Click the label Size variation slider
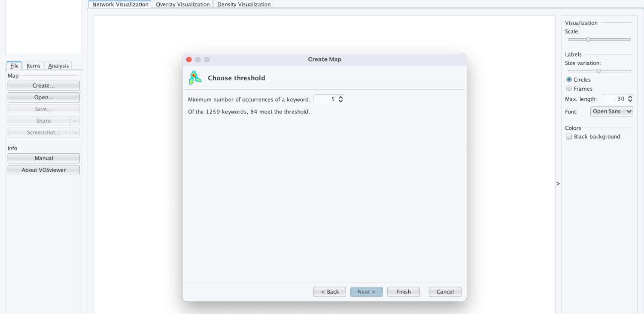This screenshot has width=644, height=314. tap(599, 71)
